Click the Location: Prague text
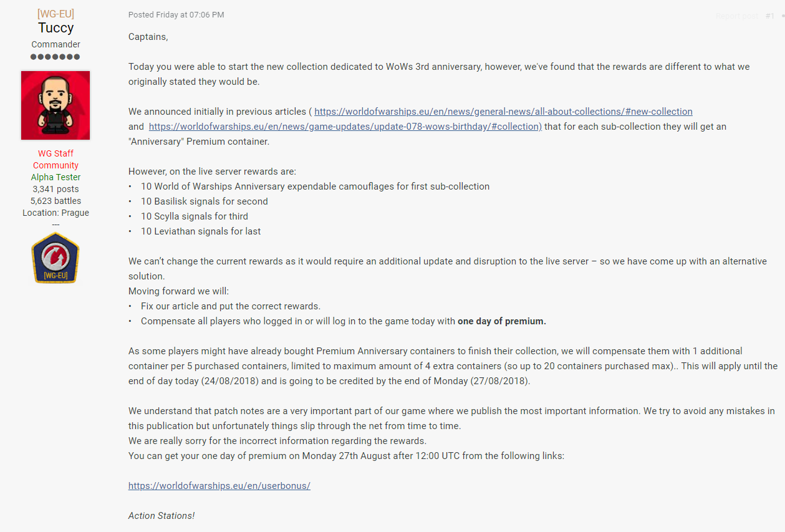 55,213
